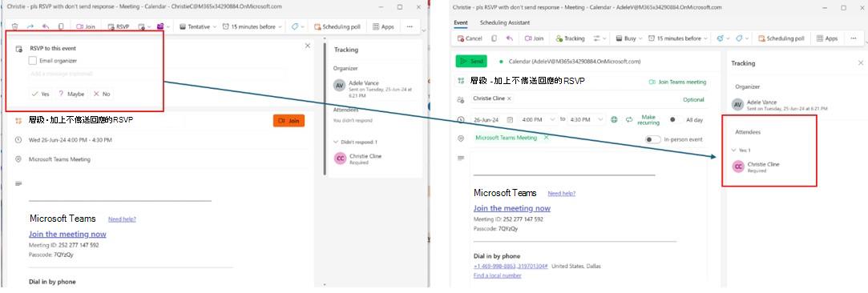Click the reply arrow icon in Christie's window
The image size is (868, 293).
point(46,26)
